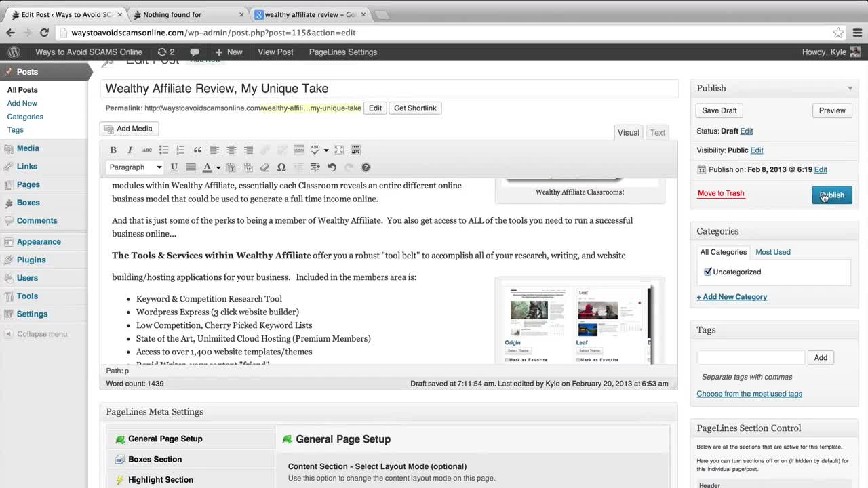Open the WordPress logo menu
The height and width of the screenshot is (488, 868).
14,52
